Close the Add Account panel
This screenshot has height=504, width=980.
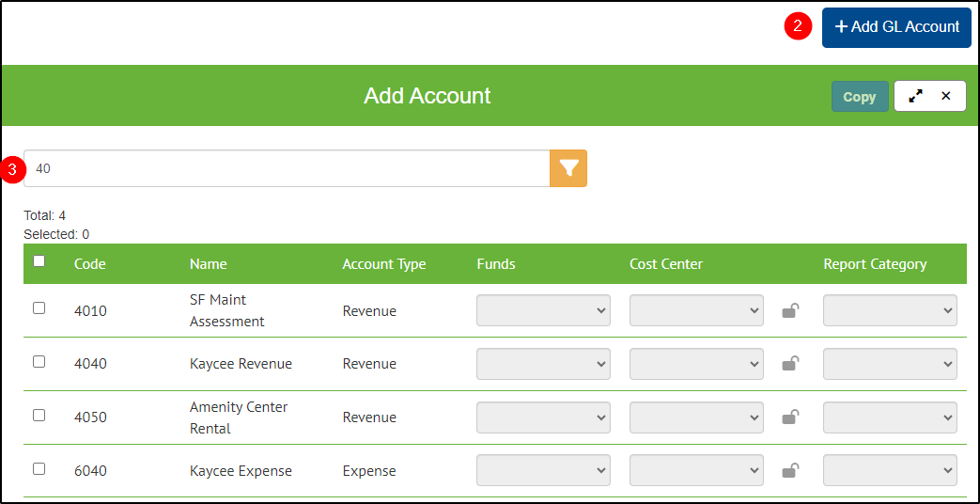coord(945,96)
